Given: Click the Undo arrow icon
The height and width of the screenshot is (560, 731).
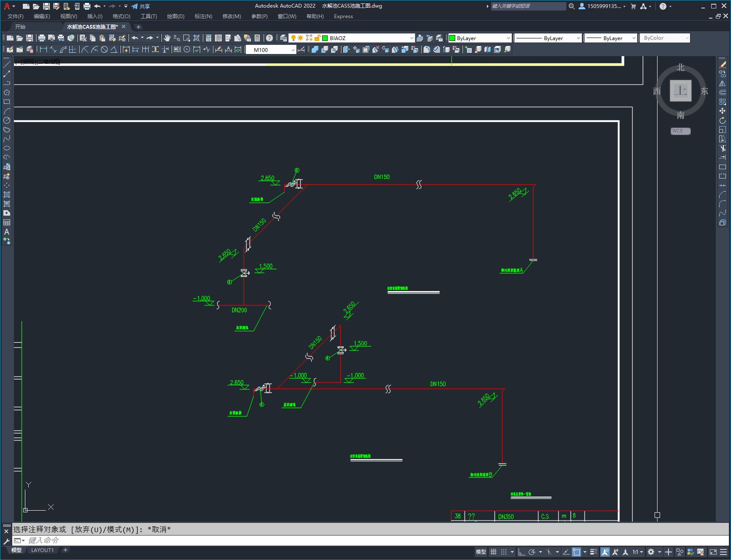Looking at the screenshot, I should (x=135, y=38).
